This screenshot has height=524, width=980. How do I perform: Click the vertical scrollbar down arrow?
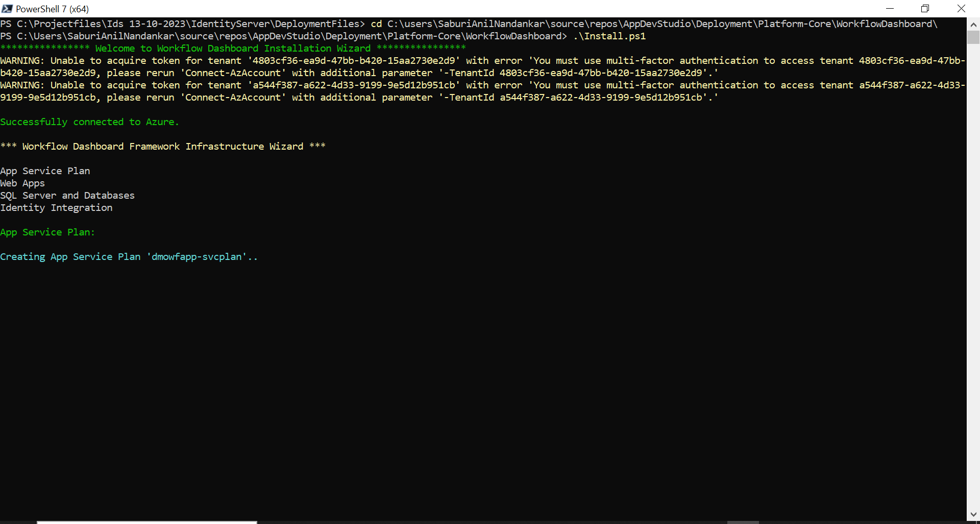[973, 514]
